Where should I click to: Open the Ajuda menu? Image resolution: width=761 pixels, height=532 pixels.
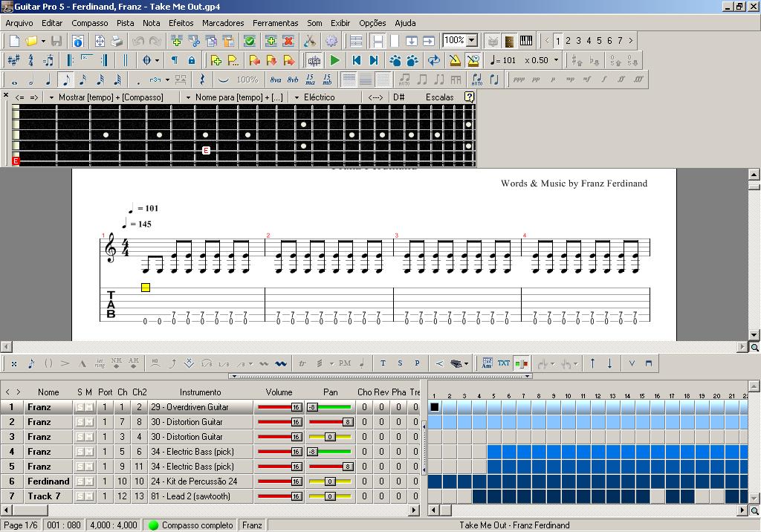(405, 23)
